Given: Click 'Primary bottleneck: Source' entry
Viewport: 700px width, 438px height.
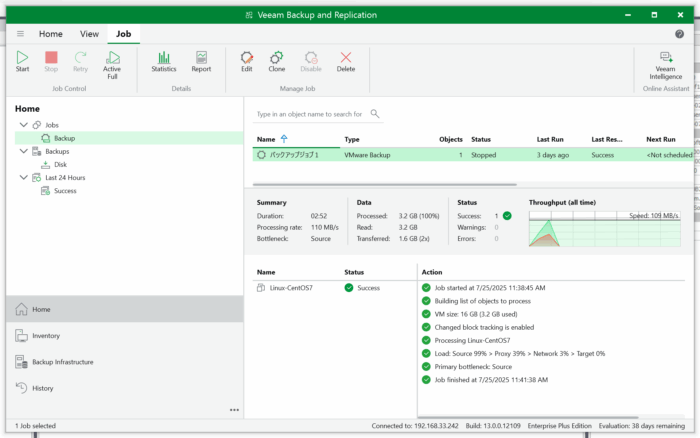Looking at the screenshot, I should pos(473,367).
